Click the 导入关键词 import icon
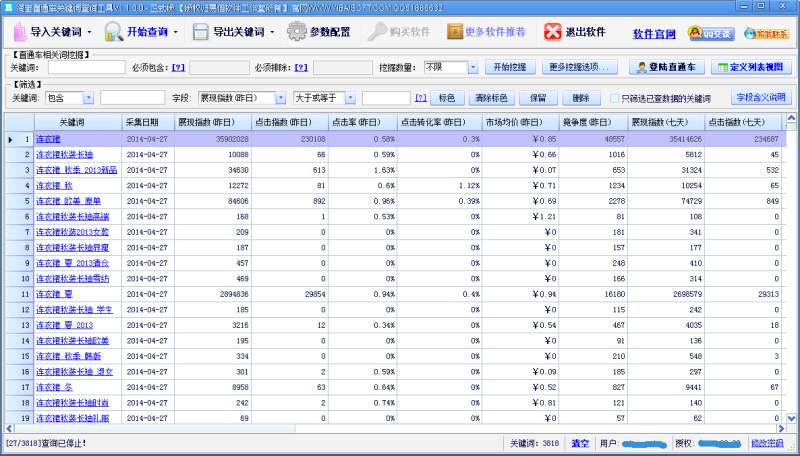Image resolution: width=800 pixels, height=456 pixels. (x=18, y=32)
